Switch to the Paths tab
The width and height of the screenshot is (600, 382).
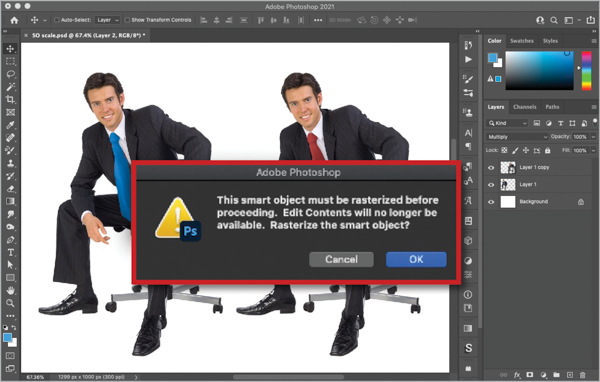click(x=552, y=107)
